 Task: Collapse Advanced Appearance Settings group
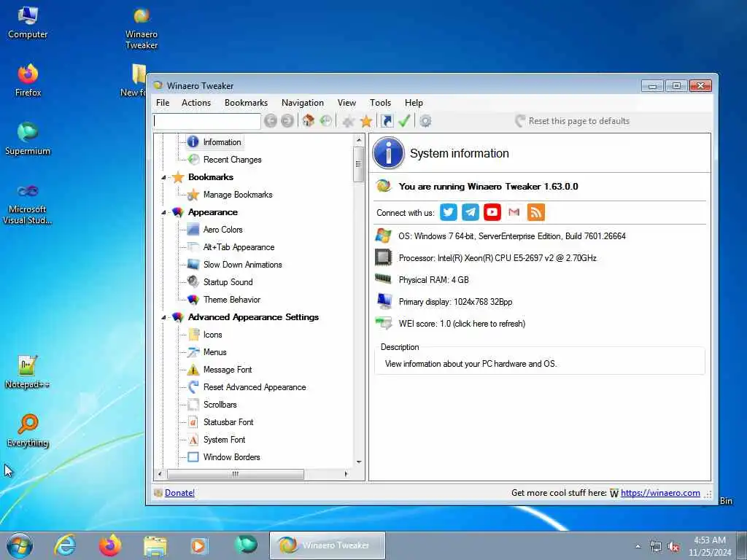[163, 317]
